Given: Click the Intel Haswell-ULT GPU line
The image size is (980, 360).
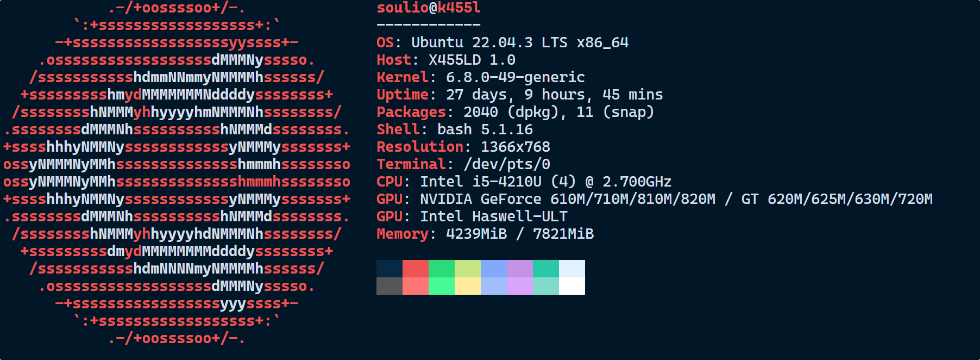Looking at the screenshot, I should pos(472,216).
